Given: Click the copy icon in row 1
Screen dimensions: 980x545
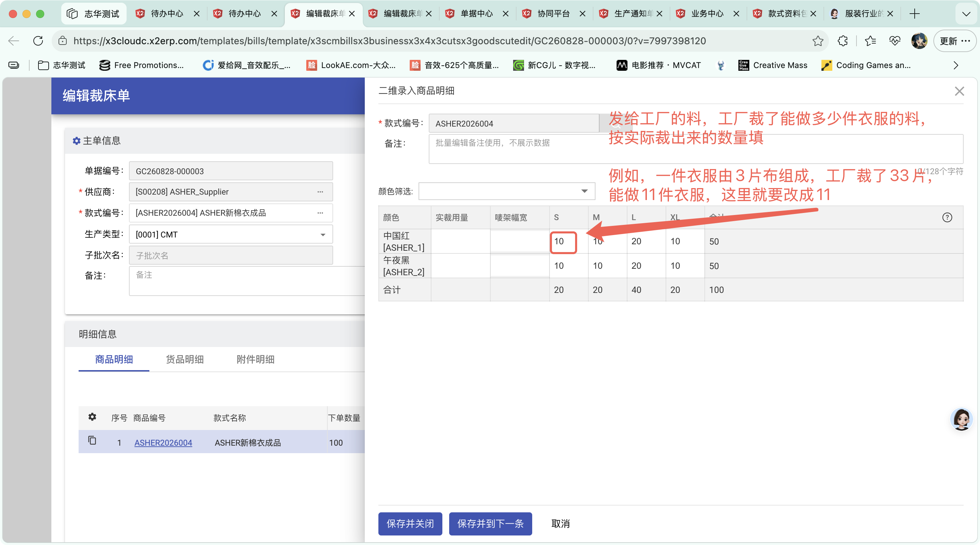Looking at the screenshot, I should pyautogui.click(x=92, y=441).
